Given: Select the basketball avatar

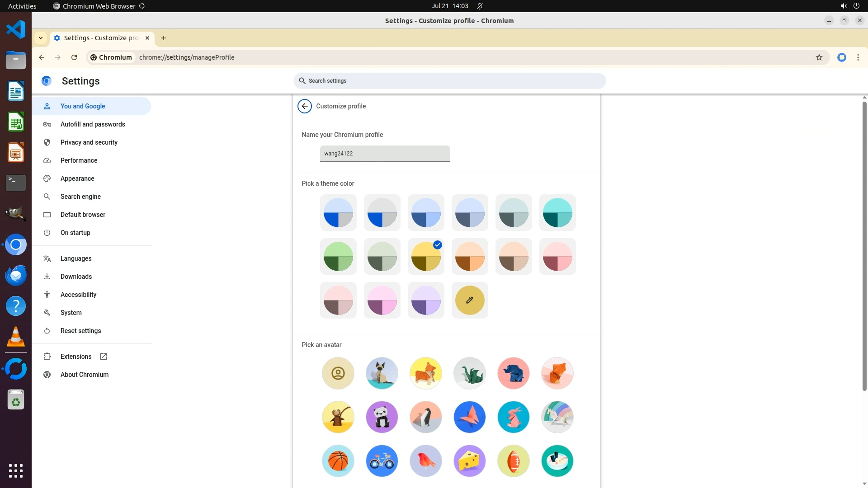Looking at the screenshot, I should (x=338, y=461).
